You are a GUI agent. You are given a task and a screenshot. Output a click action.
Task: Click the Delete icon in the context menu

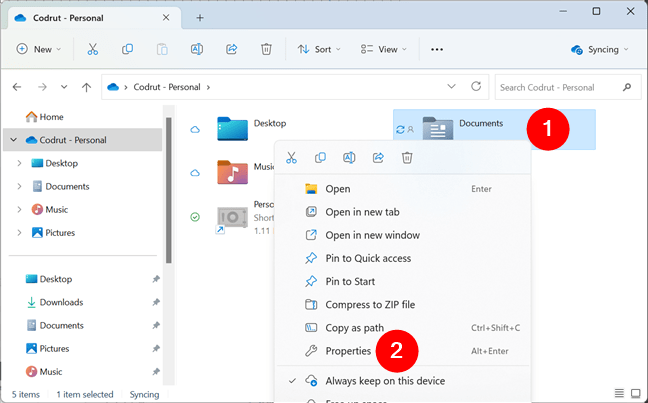point(407,157)
